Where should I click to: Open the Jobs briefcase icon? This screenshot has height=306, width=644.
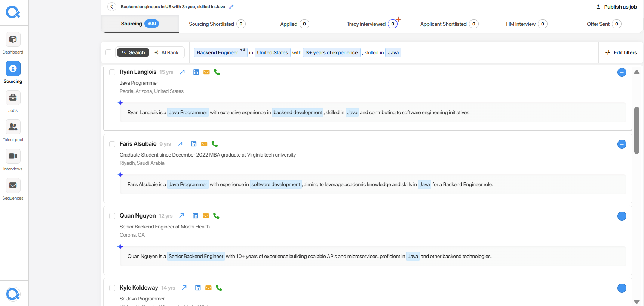tap(13, 98)
